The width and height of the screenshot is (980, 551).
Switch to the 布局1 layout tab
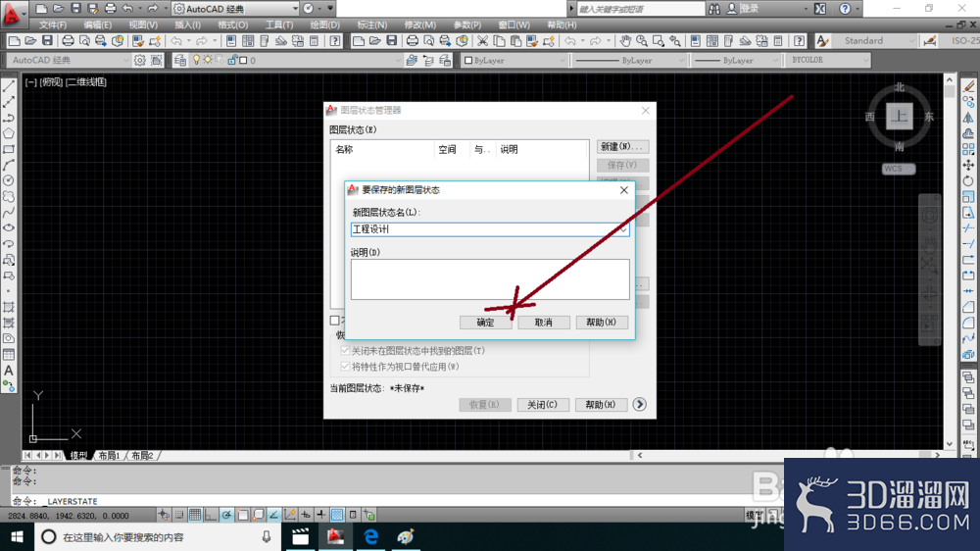point(109,455)
